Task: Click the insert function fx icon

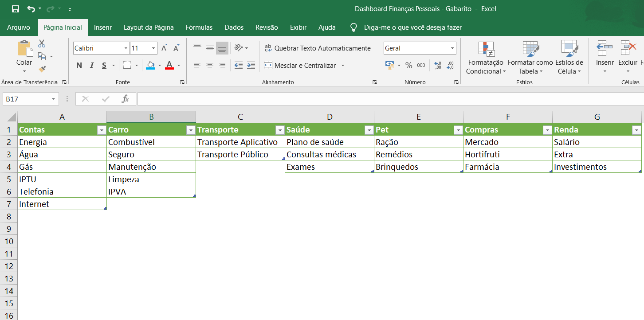Action: [x=126, y=99]
